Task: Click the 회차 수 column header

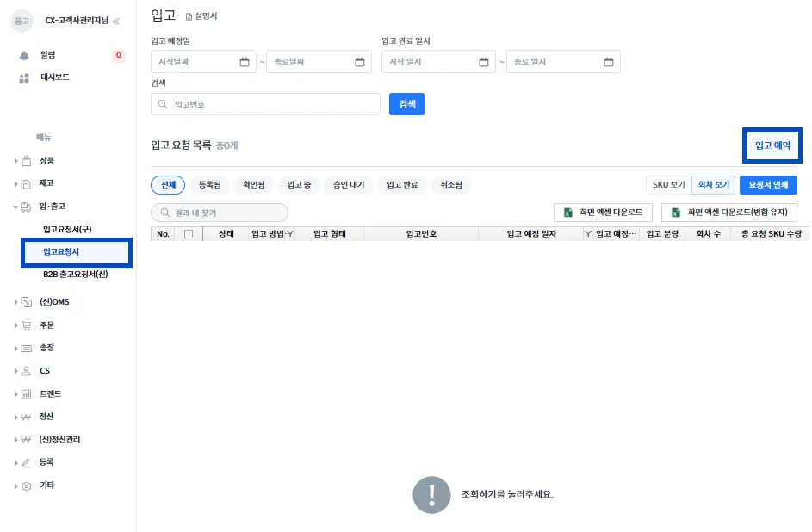Action: coord(708,234)
